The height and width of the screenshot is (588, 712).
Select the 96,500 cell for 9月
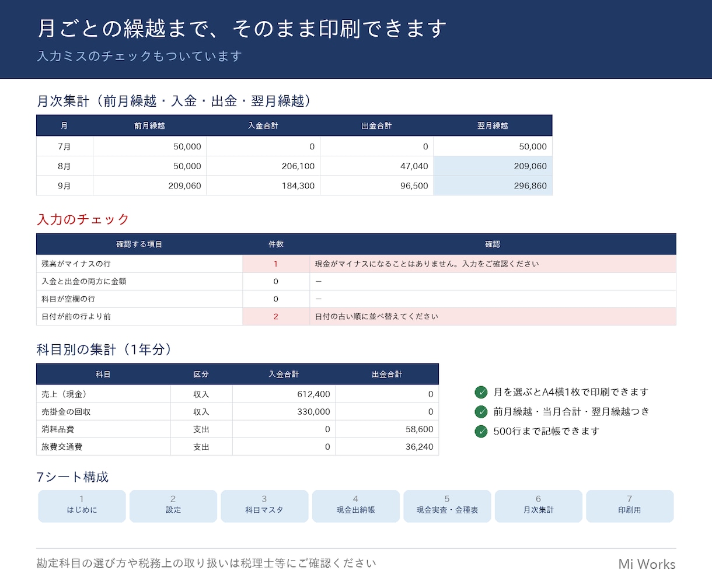pyautogui.click(x=377, y=185)
